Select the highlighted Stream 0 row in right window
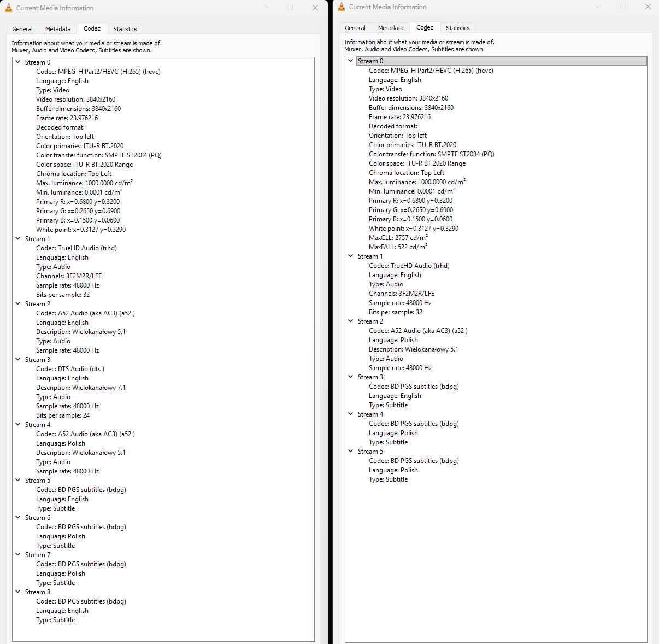The width and height of the screenshot is (659, 644). point(370,61)
